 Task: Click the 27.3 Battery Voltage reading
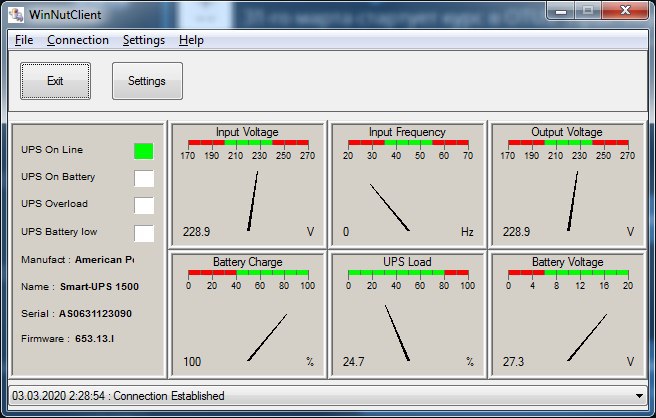click(x=513, y=362)
